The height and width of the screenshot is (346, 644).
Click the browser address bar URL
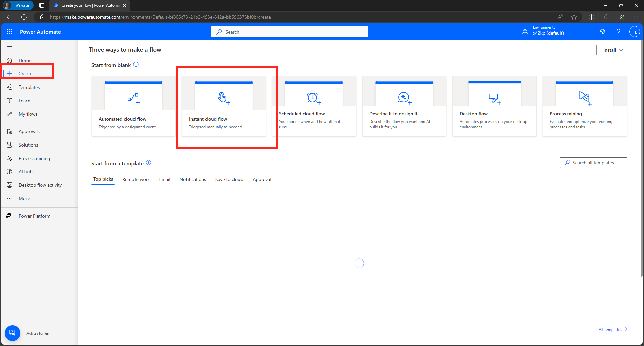pos(160,17)
